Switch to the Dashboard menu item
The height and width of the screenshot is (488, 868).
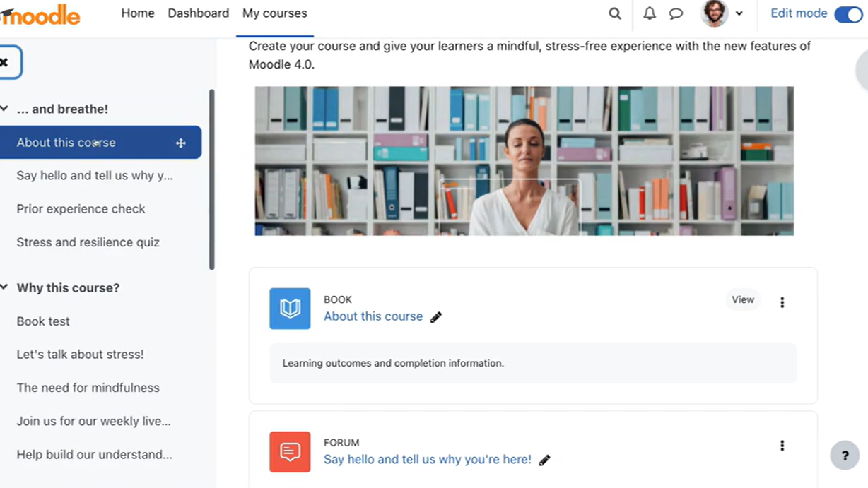[x=199, y=13]
